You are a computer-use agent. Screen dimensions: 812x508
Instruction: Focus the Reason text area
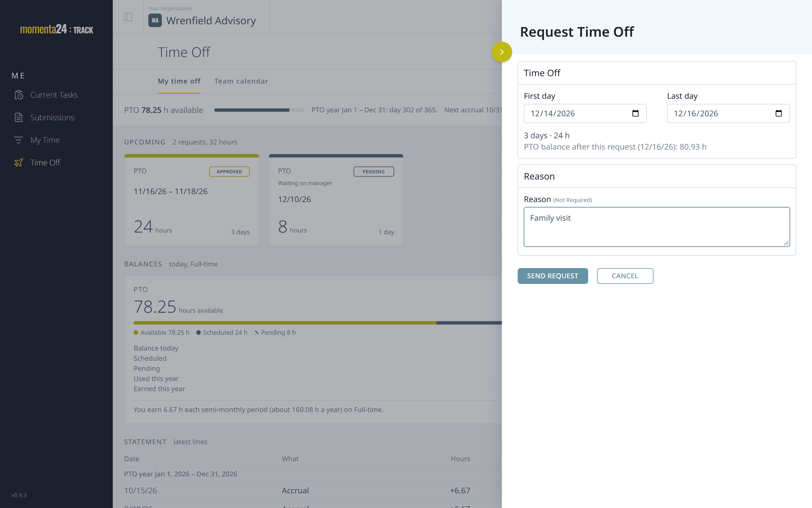click(x=657, y=227)
